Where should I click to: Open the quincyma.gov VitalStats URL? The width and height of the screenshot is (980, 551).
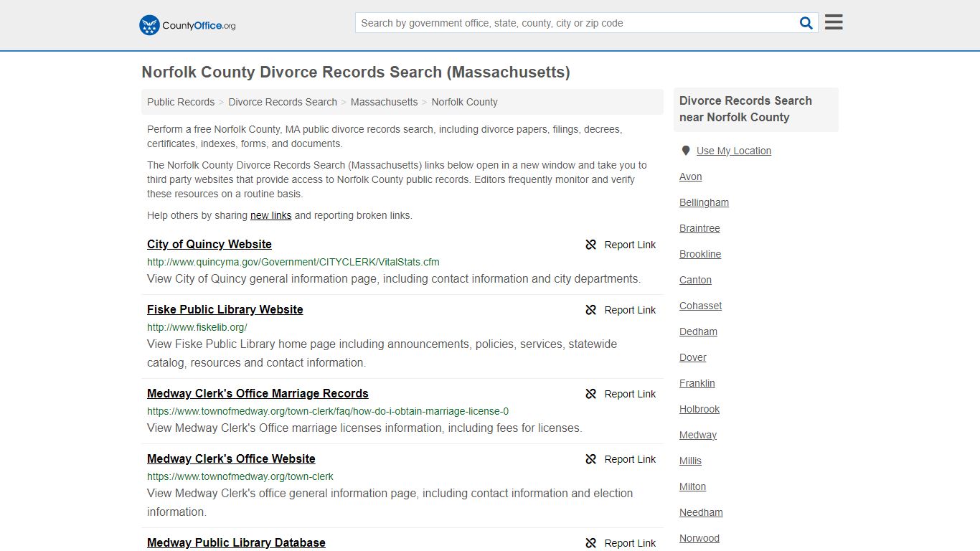(293, 262)
